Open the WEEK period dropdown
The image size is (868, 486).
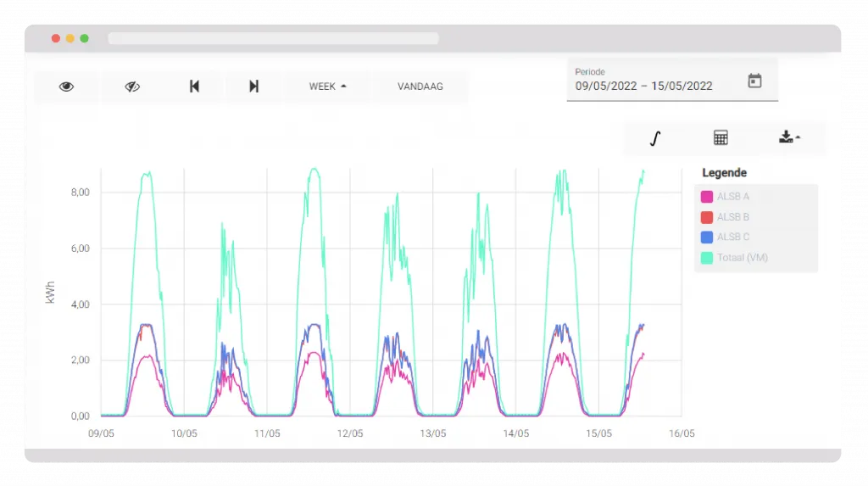point(328,87)
